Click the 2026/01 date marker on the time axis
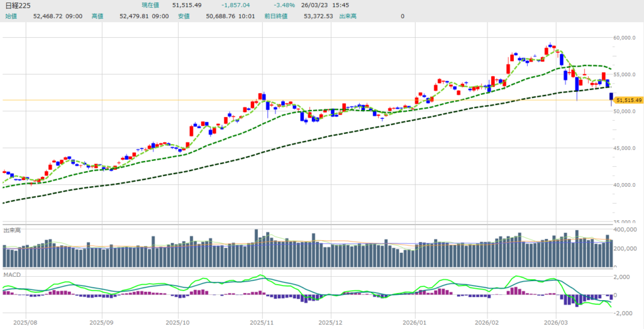Viewport: 644px width, 329px height. click(x=415, y=321)
